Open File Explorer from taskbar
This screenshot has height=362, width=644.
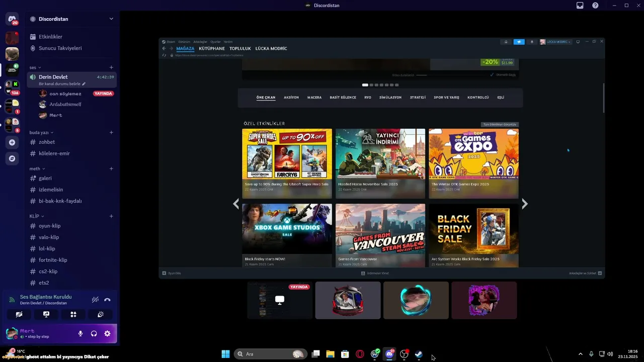(330, 354)
